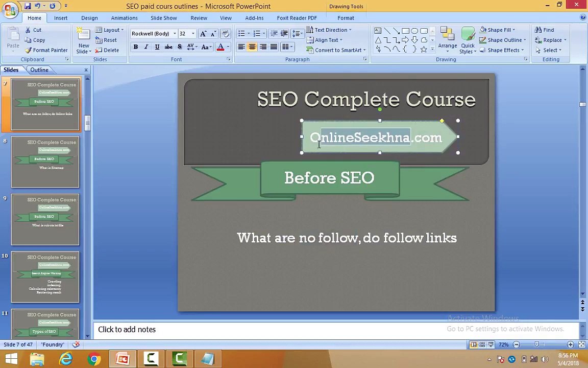Clear all formatting with eraser icon
Image resolution: width=588 pixels, height=368 pixels.
(226, 34)
